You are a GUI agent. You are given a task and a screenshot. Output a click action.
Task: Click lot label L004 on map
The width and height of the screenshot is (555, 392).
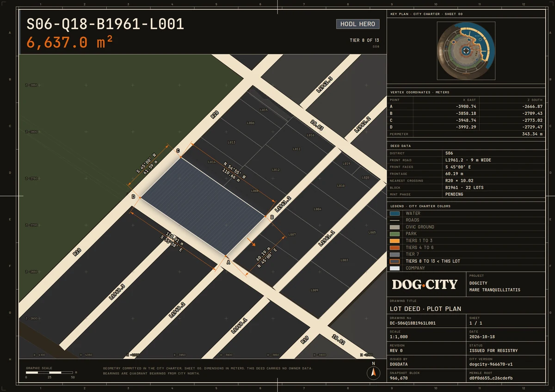(317, 209)
